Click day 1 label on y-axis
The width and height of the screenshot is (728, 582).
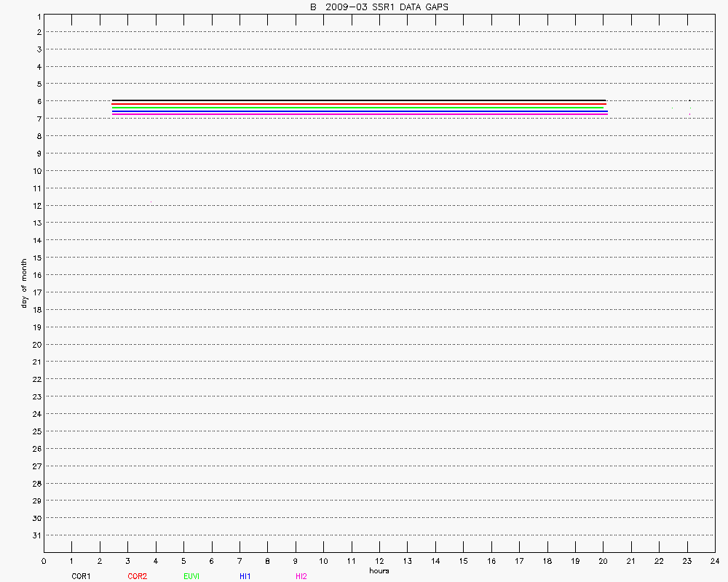tap(37, 15)
